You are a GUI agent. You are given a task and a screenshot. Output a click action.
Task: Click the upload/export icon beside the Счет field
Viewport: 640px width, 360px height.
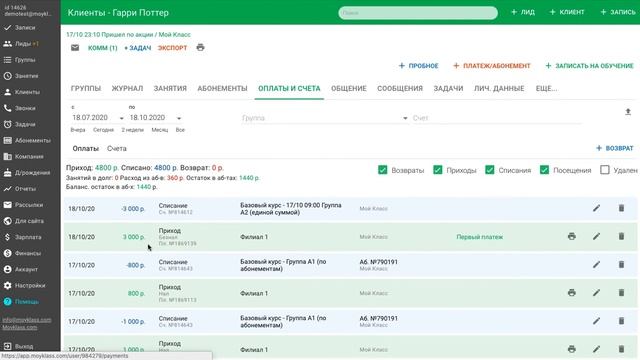click(628, 112)
